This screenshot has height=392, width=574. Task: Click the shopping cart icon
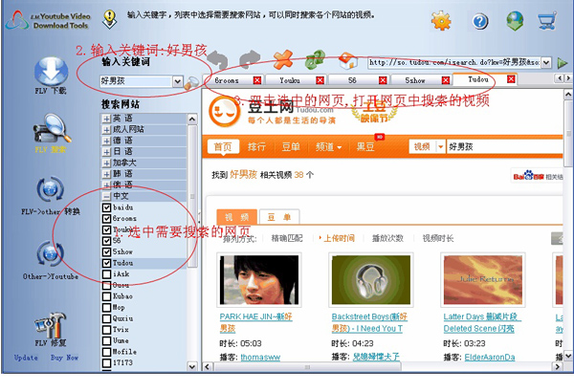[547, 21]
